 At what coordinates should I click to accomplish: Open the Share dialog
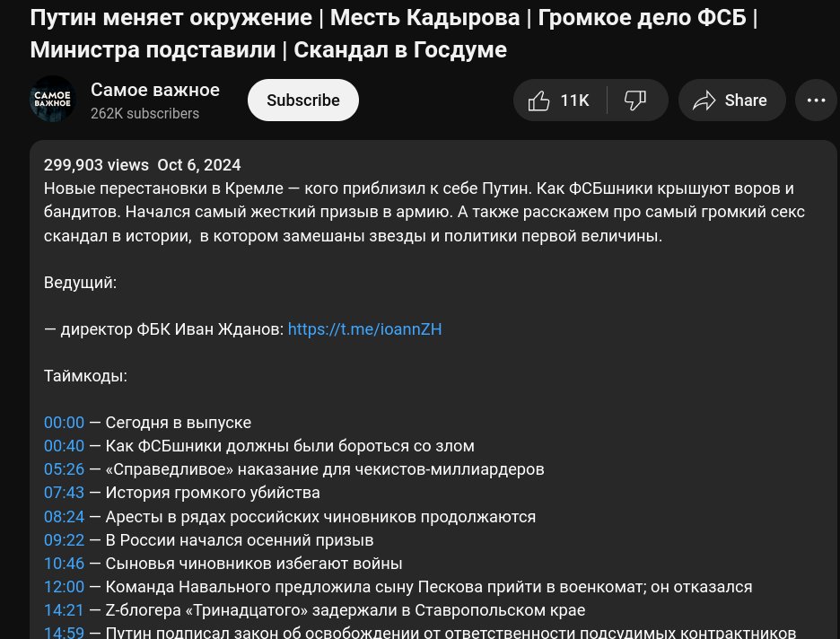731,101
